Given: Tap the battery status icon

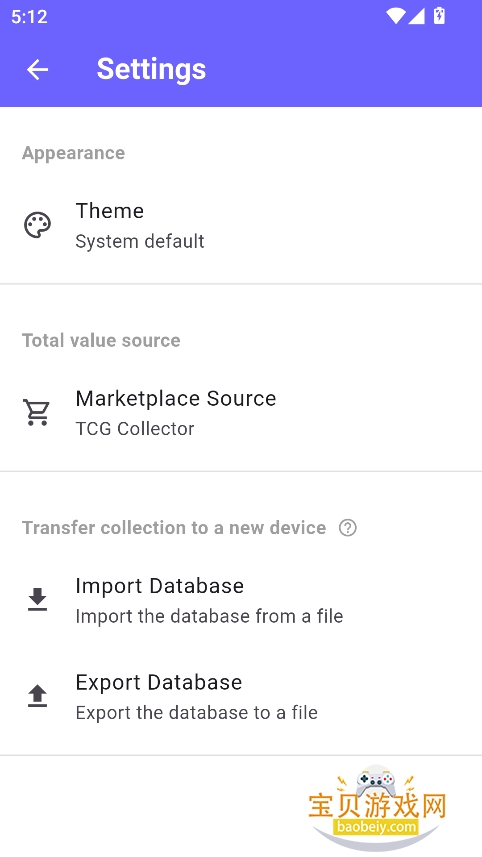Looking at the screenshot, I should click(439, 16).
